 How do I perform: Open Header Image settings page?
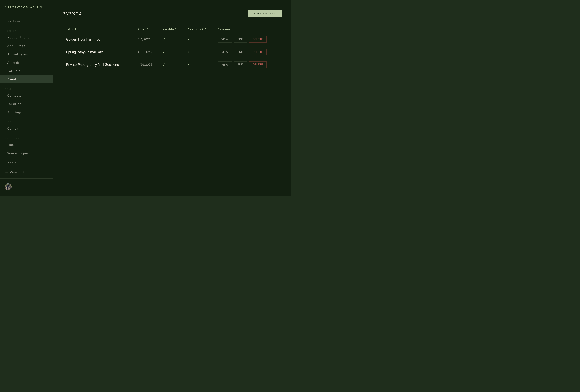(x=18, y=38)
